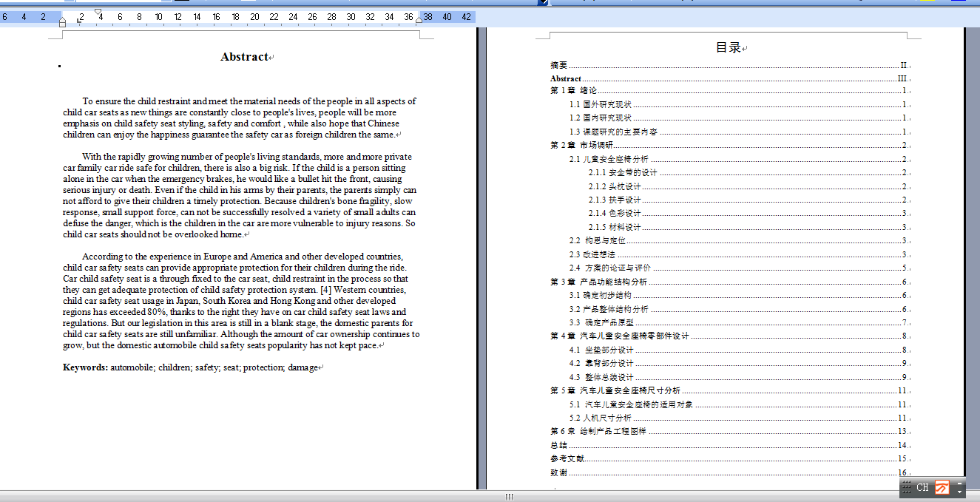This screenshot has width=980, height=502.
Task: Open the 摘要 table of contents entry
Action: (x=730, y=66)
